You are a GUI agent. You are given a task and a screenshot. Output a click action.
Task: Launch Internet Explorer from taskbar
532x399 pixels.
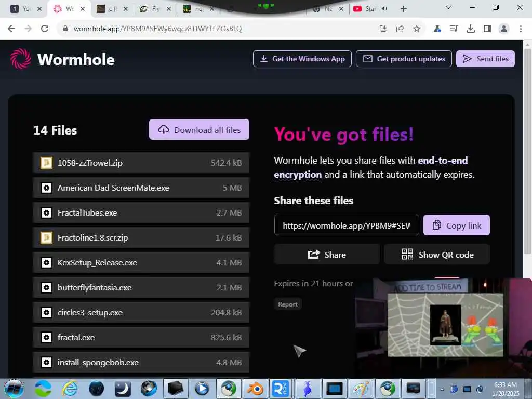tap(70, 389)
